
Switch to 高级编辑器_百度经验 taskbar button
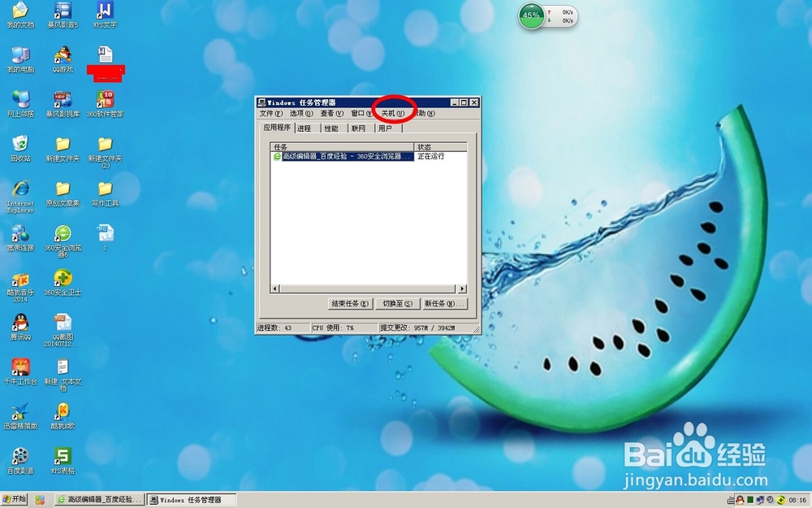100,500
